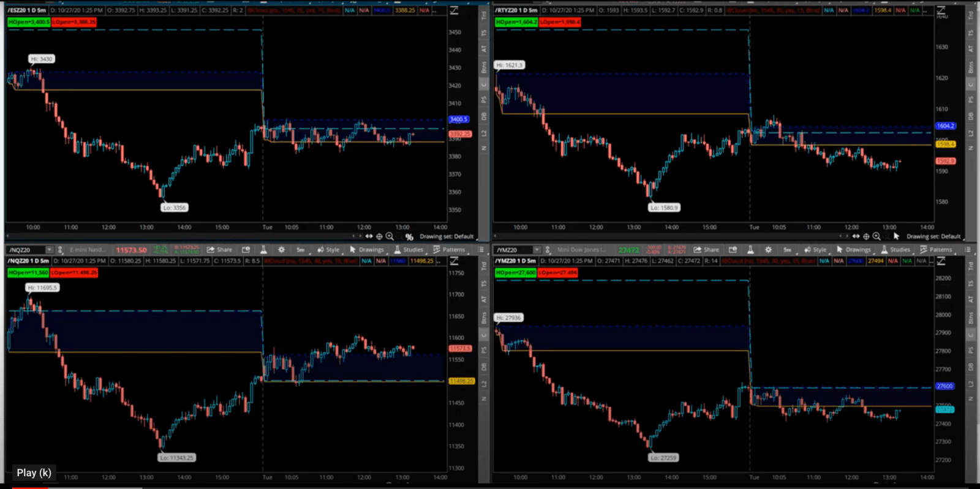
Task: Open list menu icon in /NQZ20 toolbar
Action: pyautogui.click(x=481, y=250)
